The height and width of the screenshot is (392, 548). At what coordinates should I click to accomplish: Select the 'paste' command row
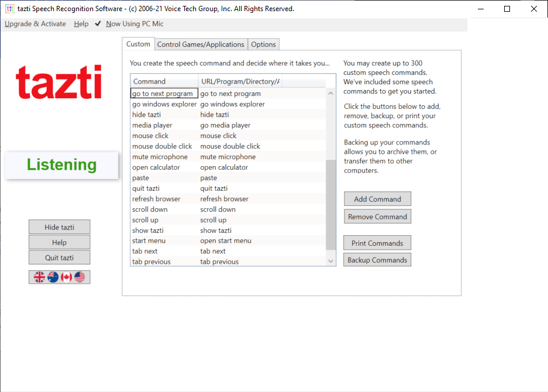[x=228, y=178]
